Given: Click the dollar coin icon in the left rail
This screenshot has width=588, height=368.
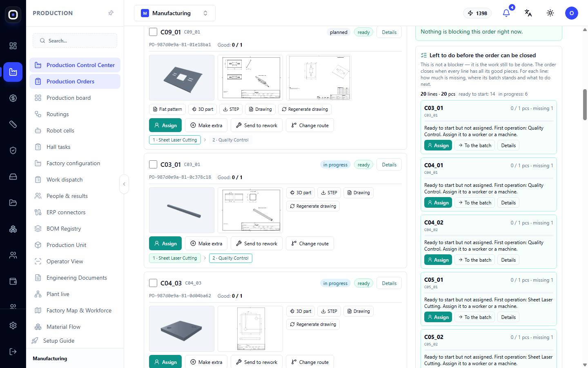Looking at the screenshot, I should 13,98.
